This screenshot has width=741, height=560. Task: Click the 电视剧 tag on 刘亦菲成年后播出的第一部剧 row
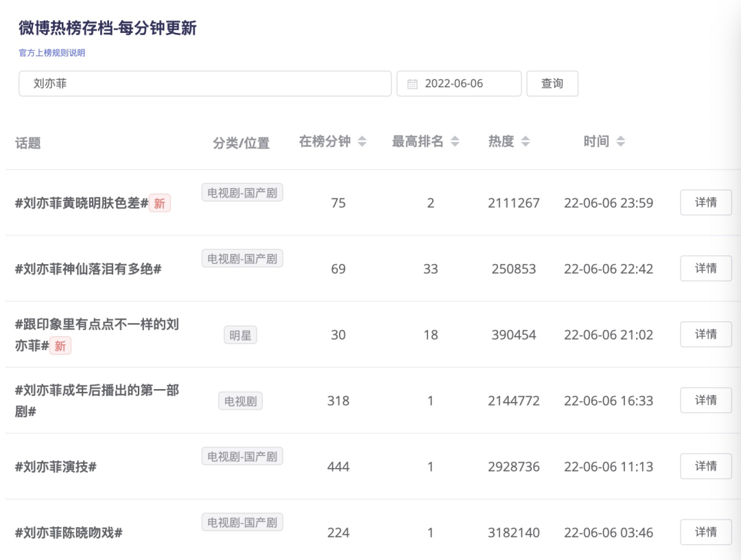[240, 401]
